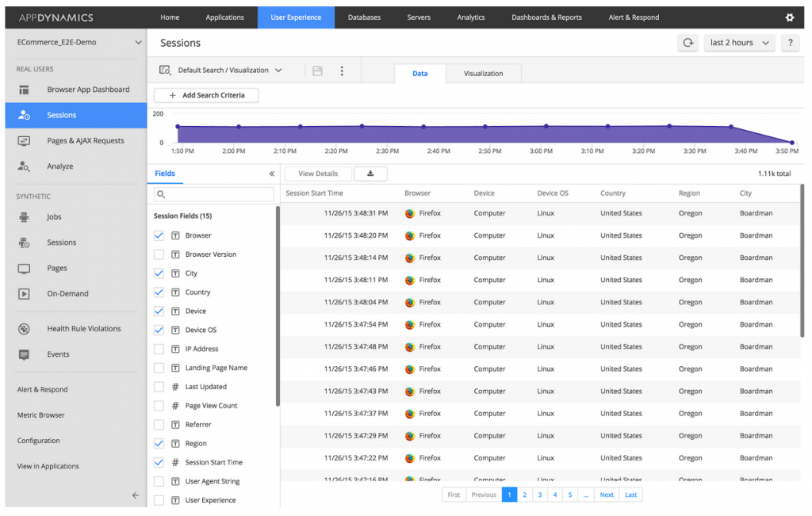Click Health Rule Violations icon
Viewport: 812px width, 516px height.
[x=24, y=329]
